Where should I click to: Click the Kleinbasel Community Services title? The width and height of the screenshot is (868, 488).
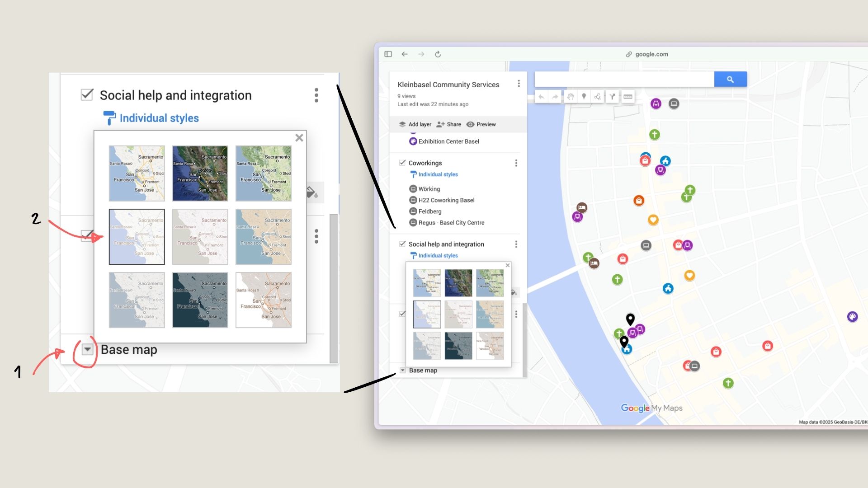click(448, 84)
